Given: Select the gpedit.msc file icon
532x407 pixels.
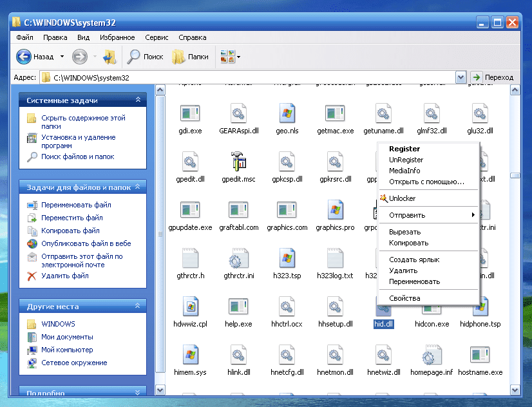Looking at the screenshot, I should click(238, 162).
